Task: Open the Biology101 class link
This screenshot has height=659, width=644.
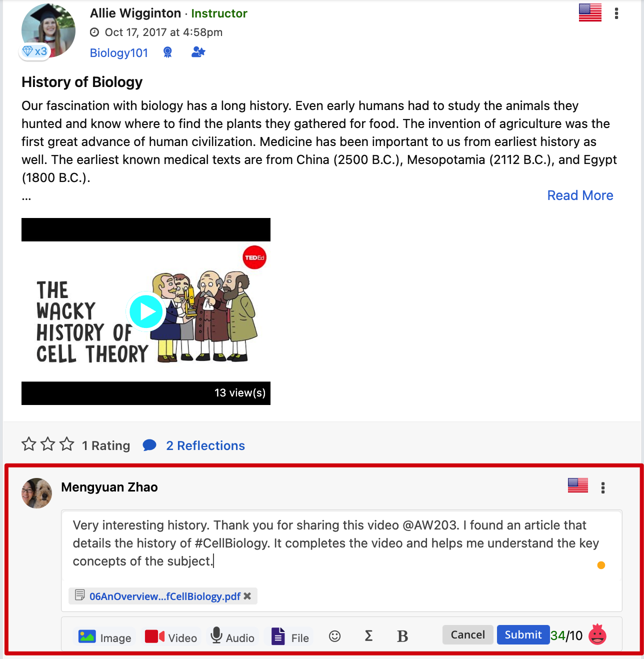Action: [x=119, y=53]
